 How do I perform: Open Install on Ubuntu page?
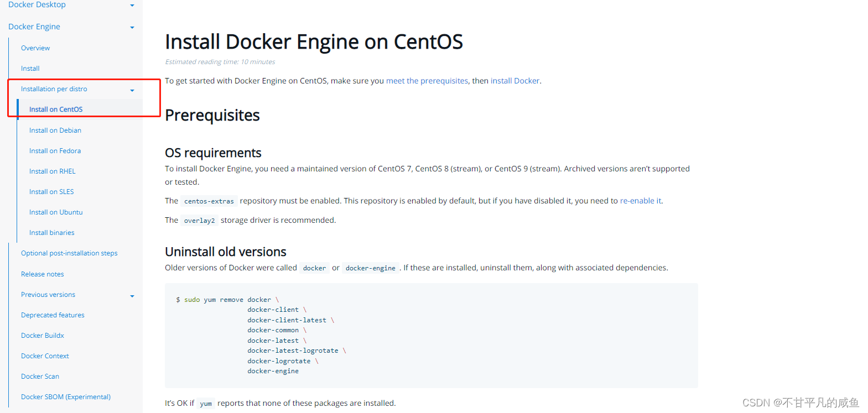pos(56,212)
